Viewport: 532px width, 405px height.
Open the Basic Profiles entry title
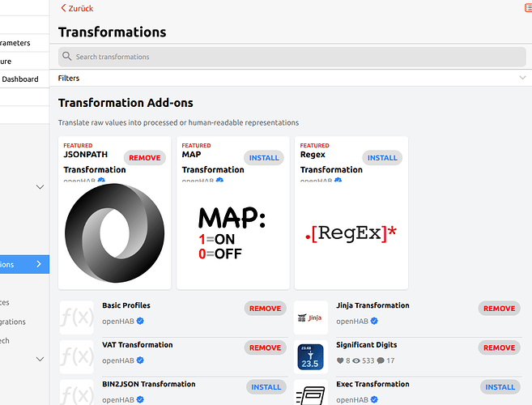(126, 305)
